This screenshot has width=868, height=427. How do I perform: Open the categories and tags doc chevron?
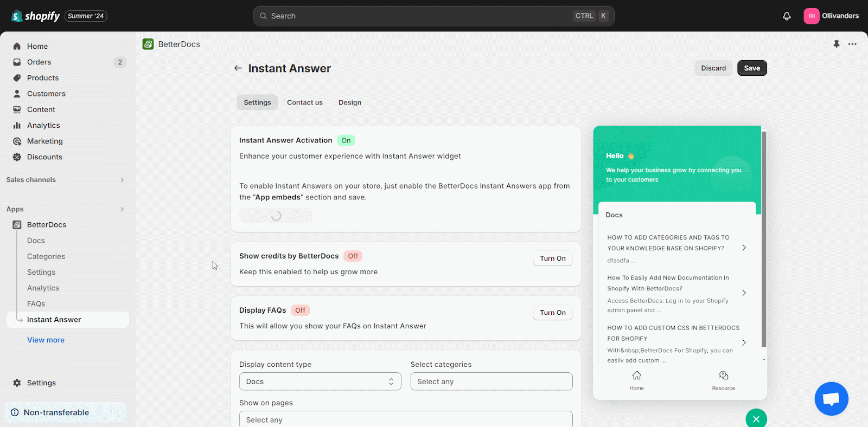pos(744,248)
